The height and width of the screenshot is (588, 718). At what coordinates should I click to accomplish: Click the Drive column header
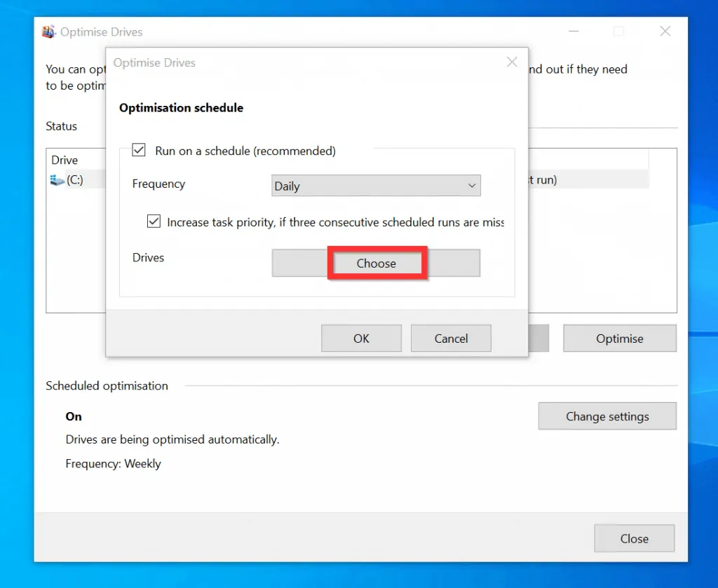click(x=64, y=160)
